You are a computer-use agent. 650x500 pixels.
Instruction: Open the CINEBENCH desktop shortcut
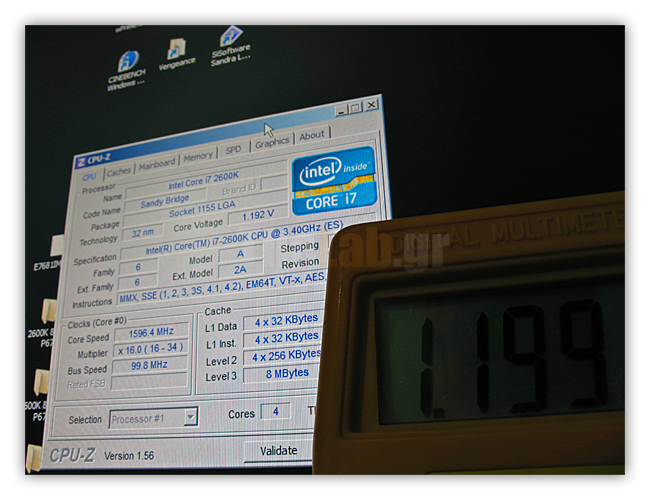[x=127, y=63]
